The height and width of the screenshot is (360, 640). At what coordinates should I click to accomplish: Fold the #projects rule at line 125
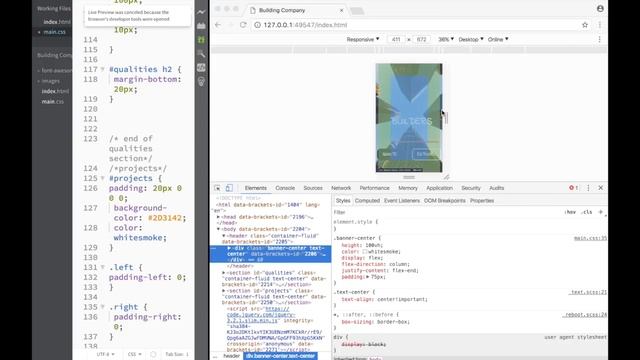point(102,178)
